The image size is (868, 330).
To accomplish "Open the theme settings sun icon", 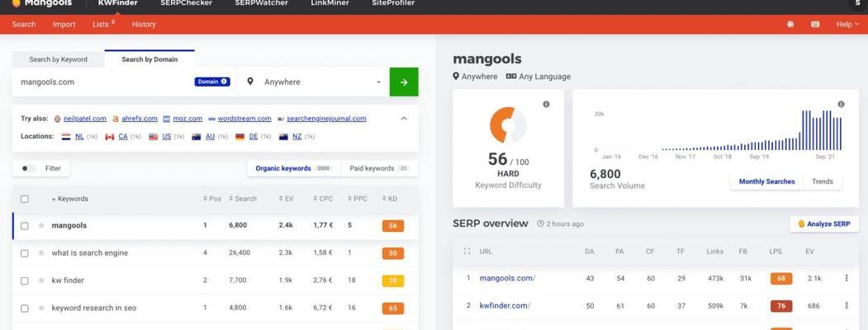I will coord(790,24).
